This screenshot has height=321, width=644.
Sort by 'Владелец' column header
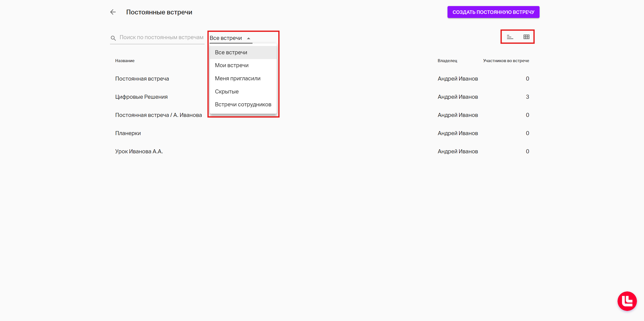click(x=447, y=61)
